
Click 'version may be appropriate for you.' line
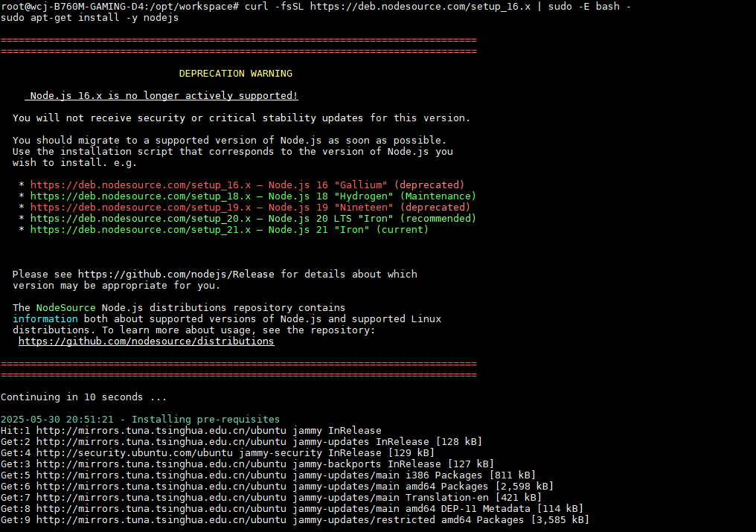point(116,286)
